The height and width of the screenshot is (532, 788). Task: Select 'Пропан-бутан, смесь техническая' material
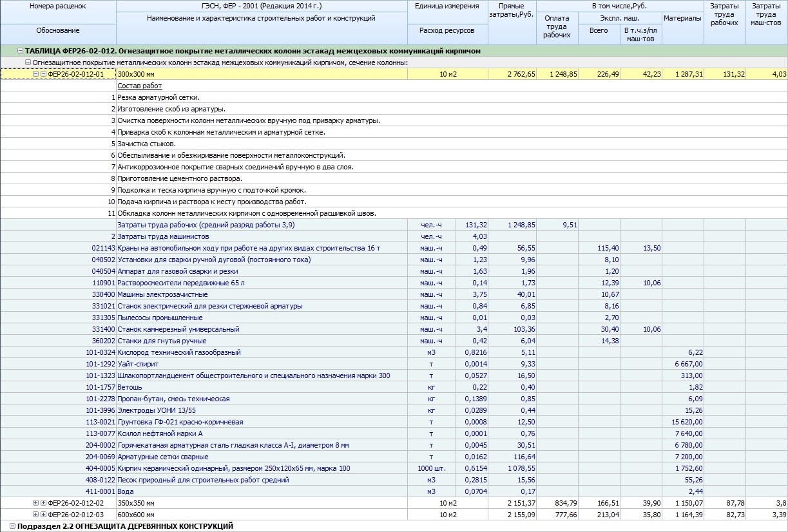coord(173,399)
